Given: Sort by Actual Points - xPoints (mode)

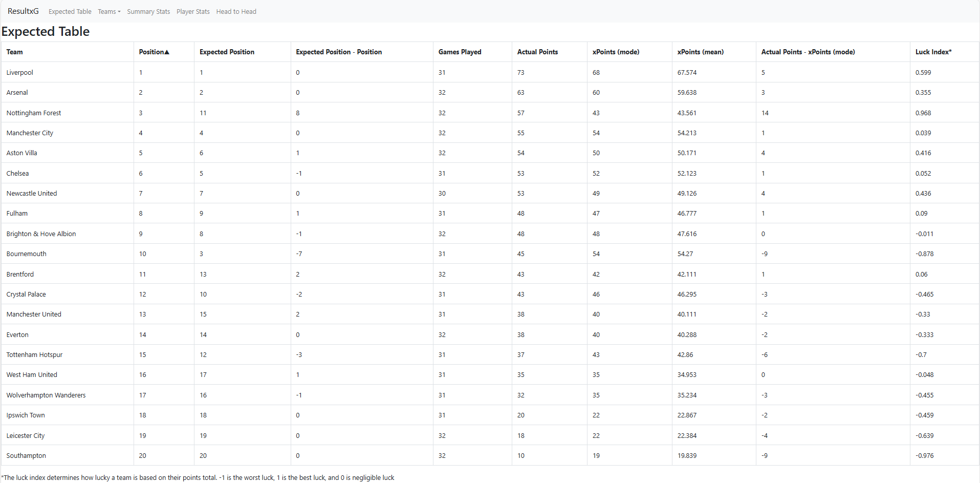Looking at the screenshot, I should pyautogui.click(x=808, y=52).
